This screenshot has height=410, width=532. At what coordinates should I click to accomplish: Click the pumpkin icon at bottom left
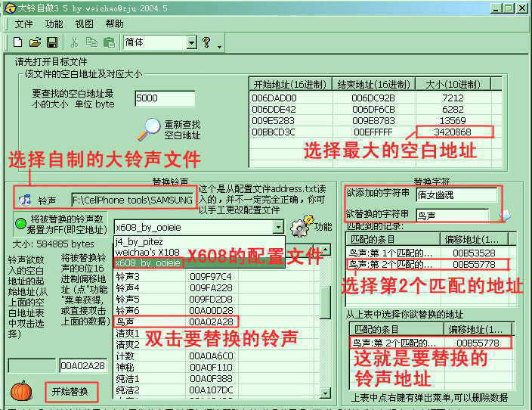pyautogui.click(x=20, y=392)
